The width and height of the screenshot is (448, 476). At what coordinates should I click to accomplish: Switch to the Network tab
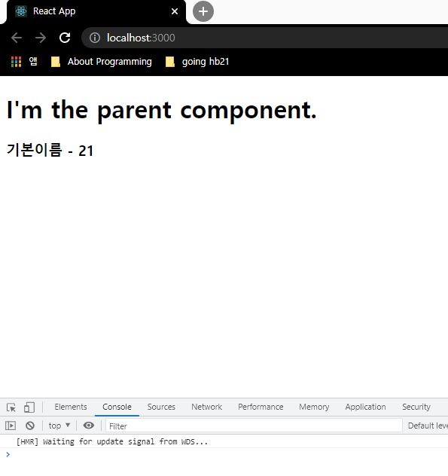(x=207, y=407)
